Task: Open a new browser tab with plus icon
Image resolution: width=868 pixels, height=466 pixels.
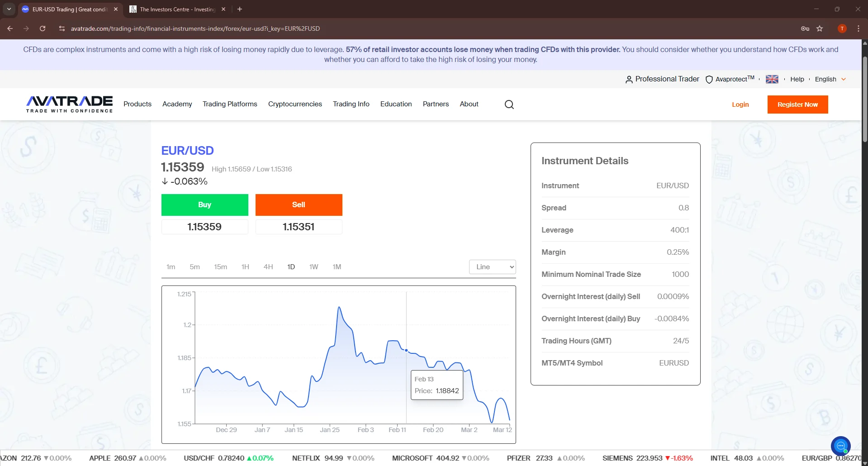Action: [240, 9]
